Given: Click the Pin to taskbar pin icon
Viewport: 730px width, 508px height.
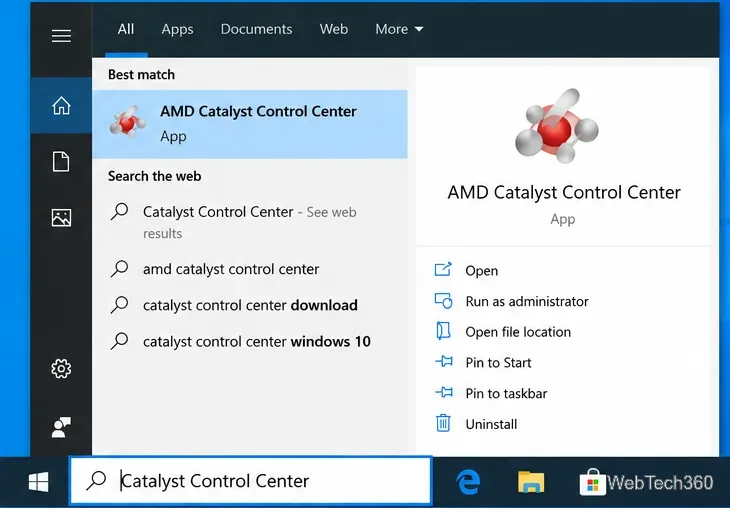Looking at the screenshot, I should point(444,392).
